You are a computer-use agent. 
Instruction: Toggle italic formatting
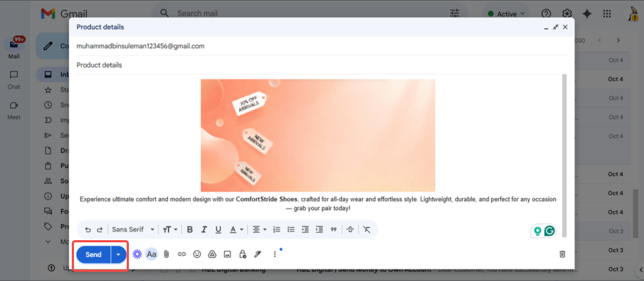[x=204, y=230]
